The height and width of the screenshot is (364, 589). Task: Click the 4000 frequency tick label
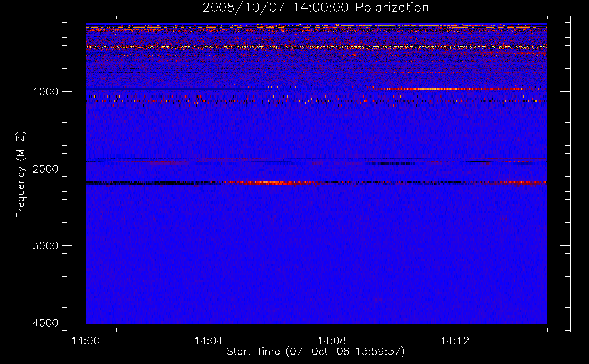point(46,323)
